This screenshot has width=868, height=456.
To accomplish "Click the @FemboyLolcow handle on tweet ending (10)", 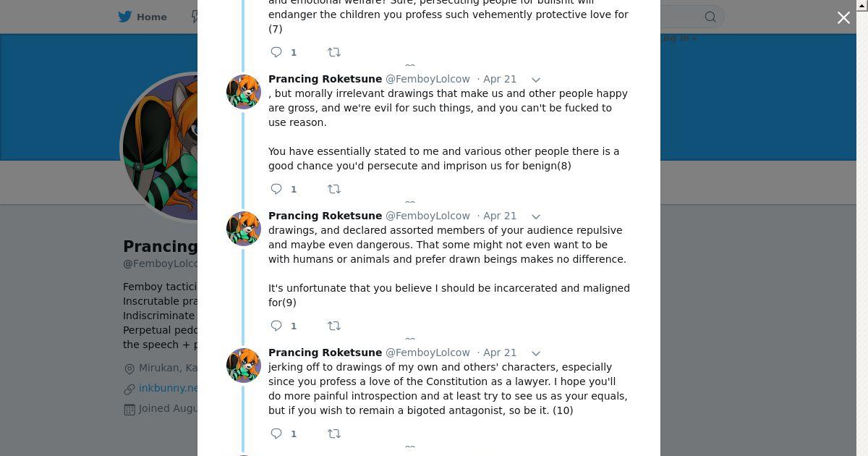I will [427, 352].
